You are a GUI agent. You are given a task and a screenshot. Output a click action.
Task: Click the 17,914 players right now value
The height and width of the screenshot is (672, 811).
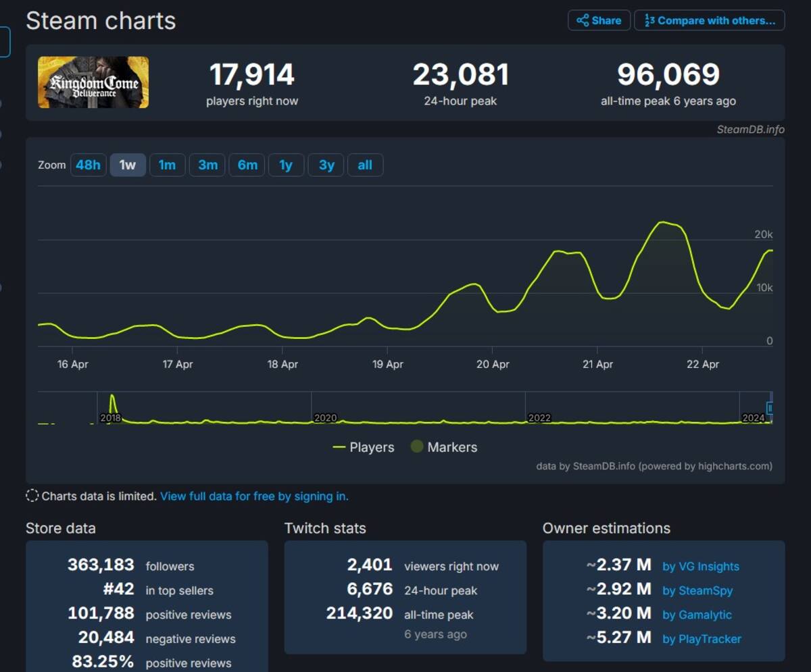(252, 74)
